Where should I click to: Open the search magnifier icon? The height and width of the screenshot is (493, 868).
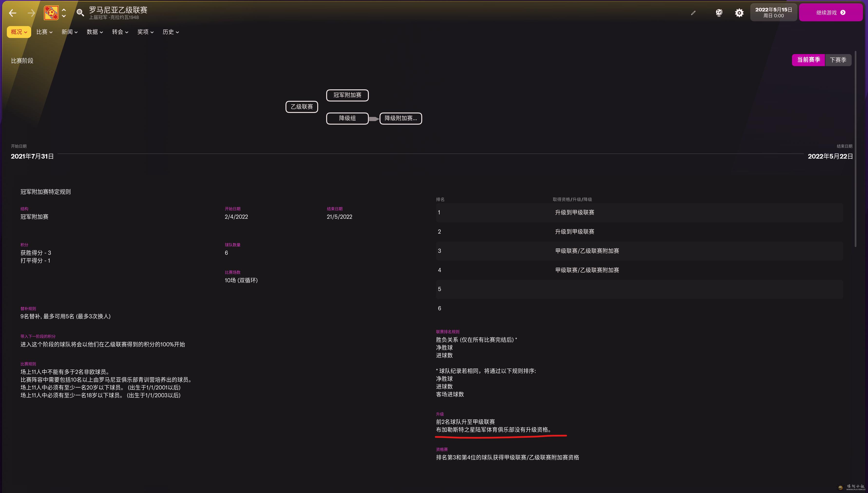80,13
